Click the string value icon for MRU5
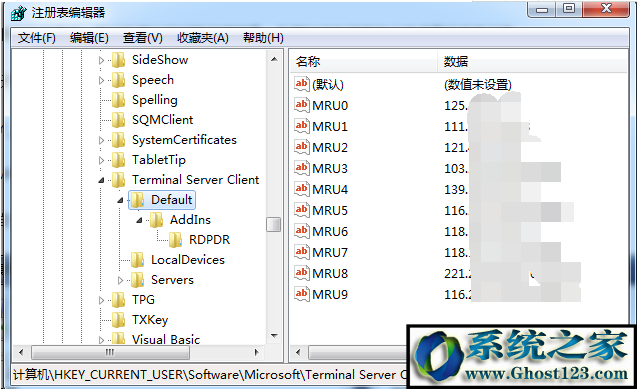637x389 pixels. 301,210
